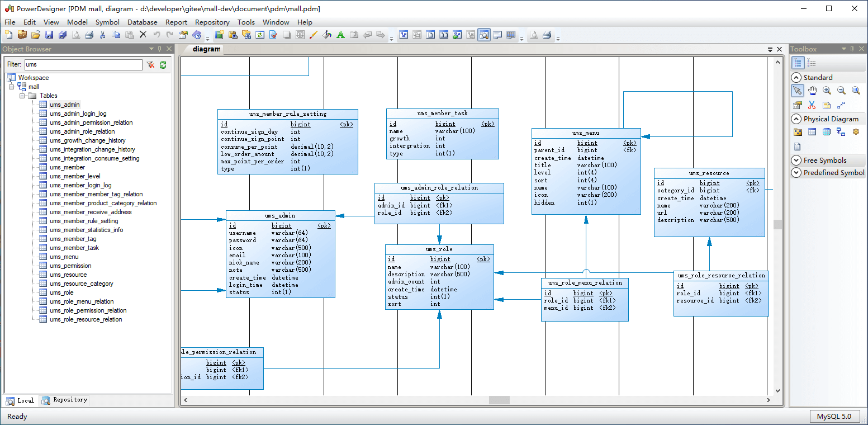
Task: Select the Grabber hand tool in Toolbox
Action: 812,91
